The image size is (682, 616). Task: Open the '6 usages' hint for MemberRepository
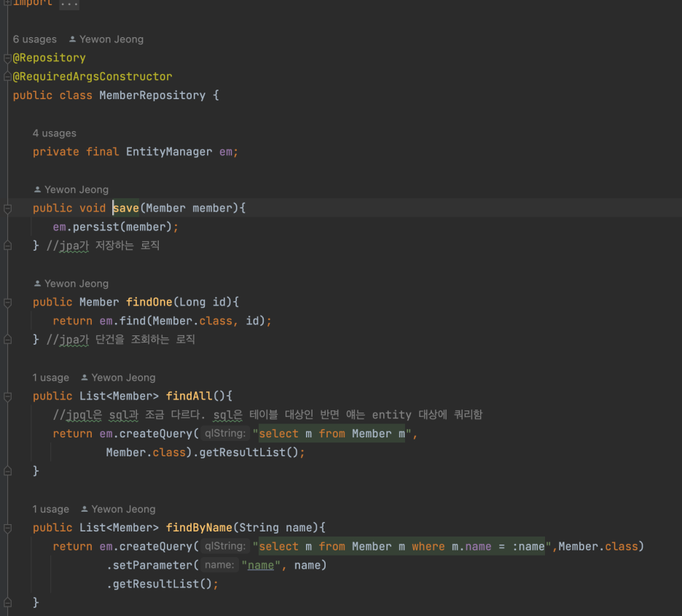coord(35,39)
